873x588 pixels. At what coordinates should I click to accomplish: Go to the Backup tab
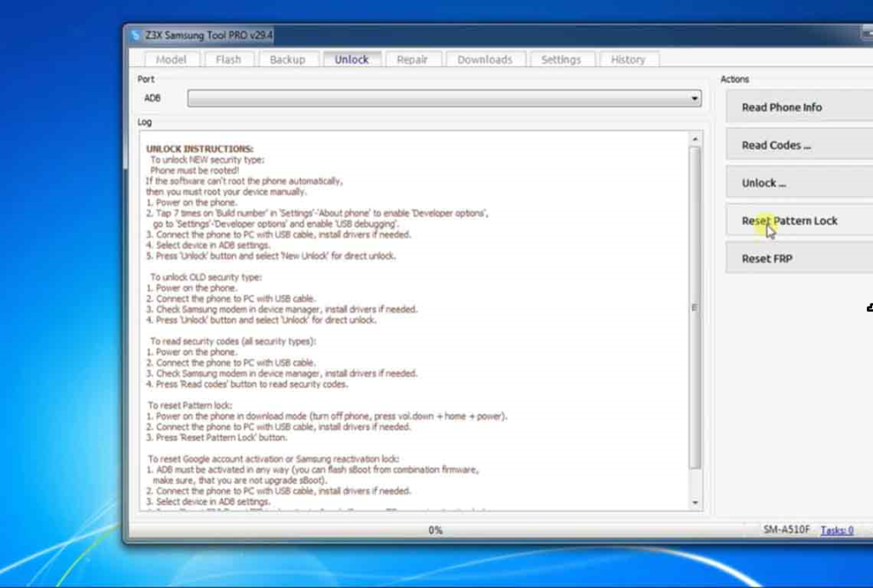point(287,60)
